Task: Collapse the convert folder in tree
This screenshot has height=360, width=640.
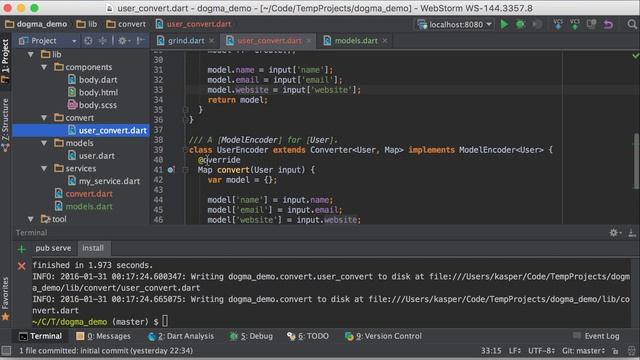Action: 44,118
